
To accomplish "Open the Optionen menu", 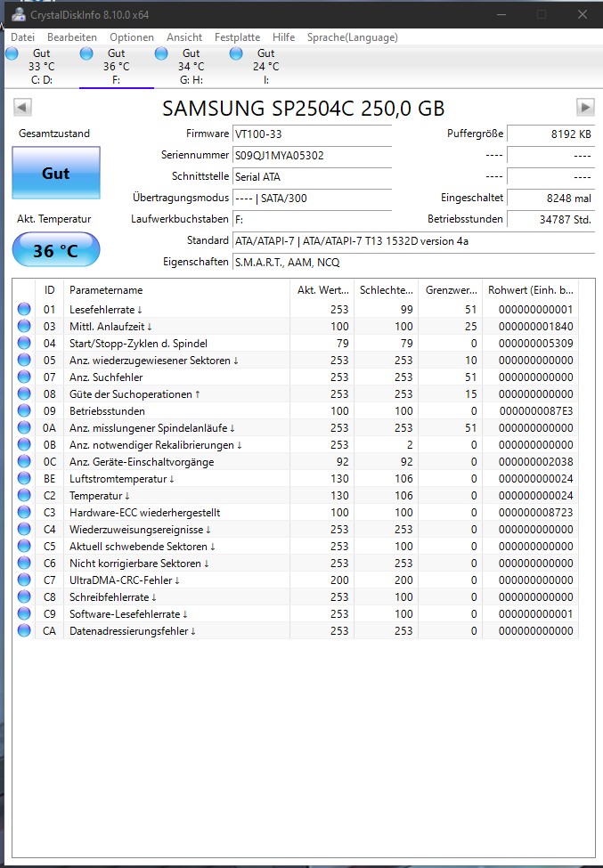I will tap(132, 37).
